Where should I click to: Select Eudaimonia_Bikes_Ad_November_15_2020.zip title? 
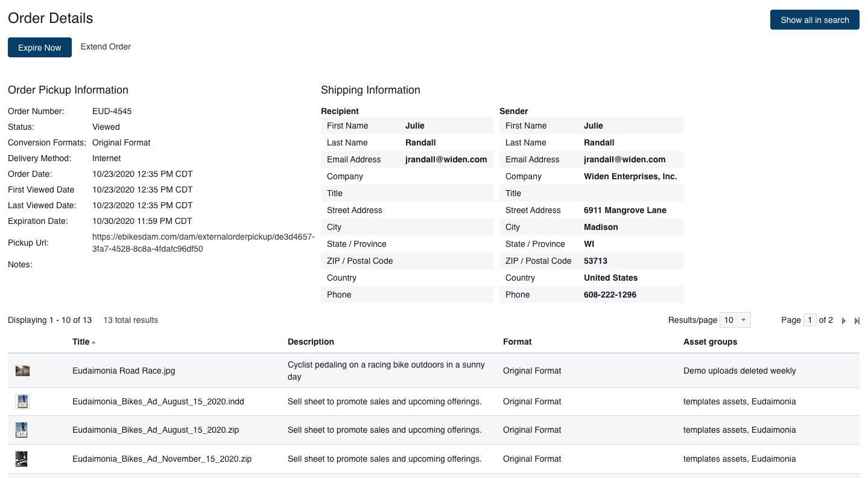click(x=162, y=459)
